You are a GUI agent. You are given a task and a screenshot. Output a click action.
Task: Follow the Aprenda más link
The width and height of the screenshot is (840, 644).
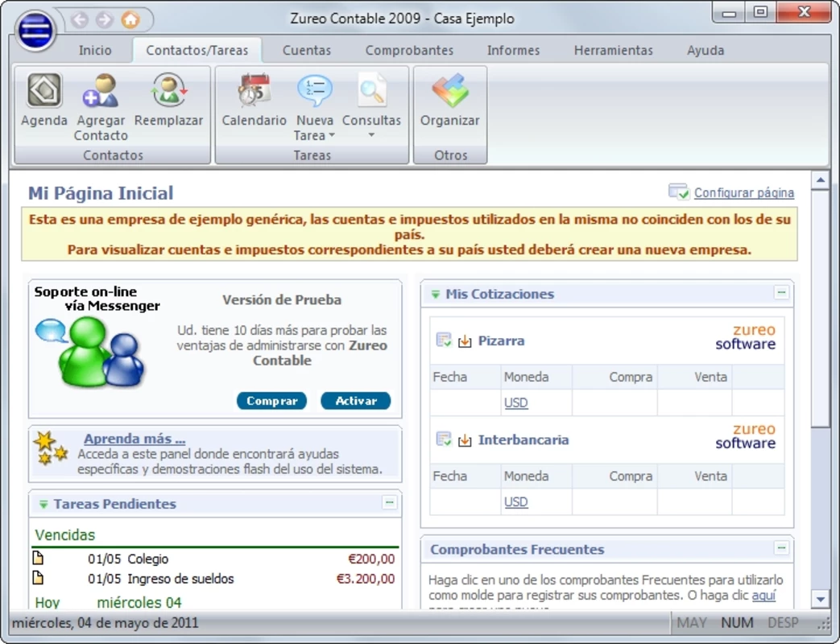tap(134, 439)
